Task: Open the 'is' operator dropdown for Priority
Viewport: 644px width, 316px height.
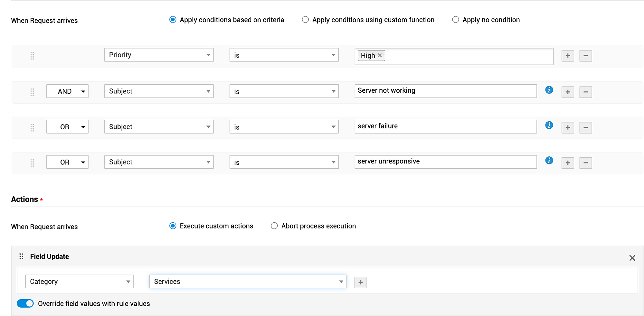Action: click(x=284, y=55)
